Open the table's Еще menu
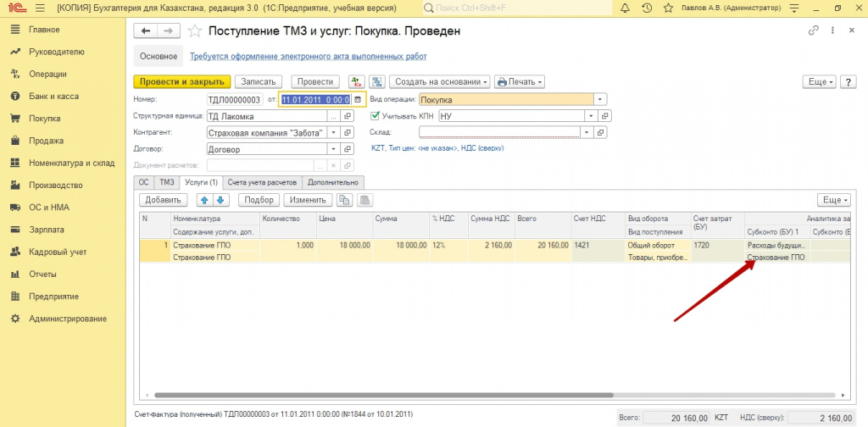The height and width of the screenshot is (427, 868). [834, 200]
